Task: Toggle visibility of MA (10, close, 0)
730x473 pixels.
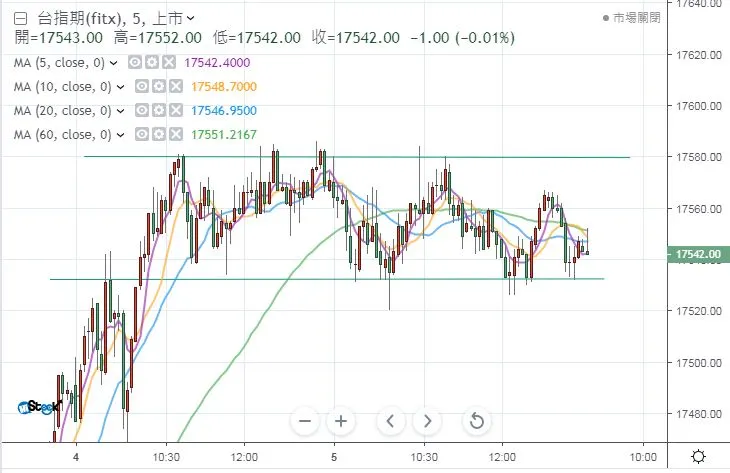Action: point(142,86)
